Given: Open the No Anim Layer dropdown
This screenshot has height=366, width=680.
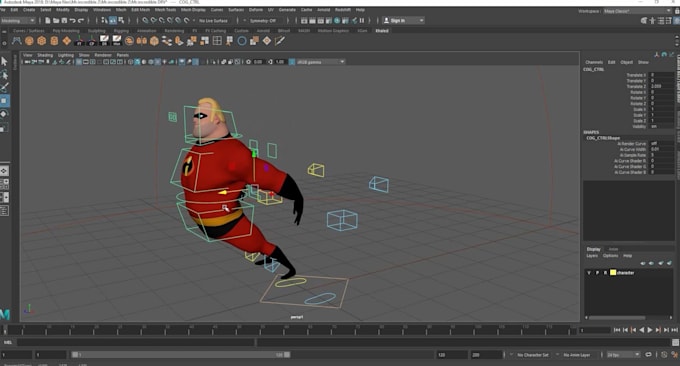Looking at the screenshot, I should point(579,355).
